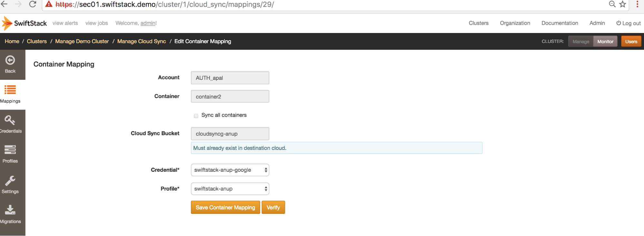Click Save Container Mapping button

click(225, 207)
